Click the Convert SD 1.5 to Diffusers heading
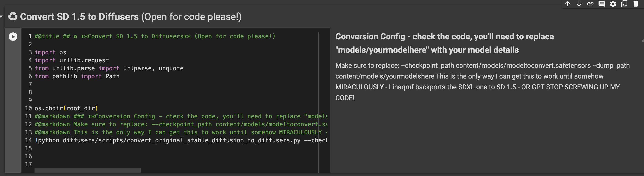The width and height of the screenshot is (644, 176). pyautogui.click(x=131, y=17)
